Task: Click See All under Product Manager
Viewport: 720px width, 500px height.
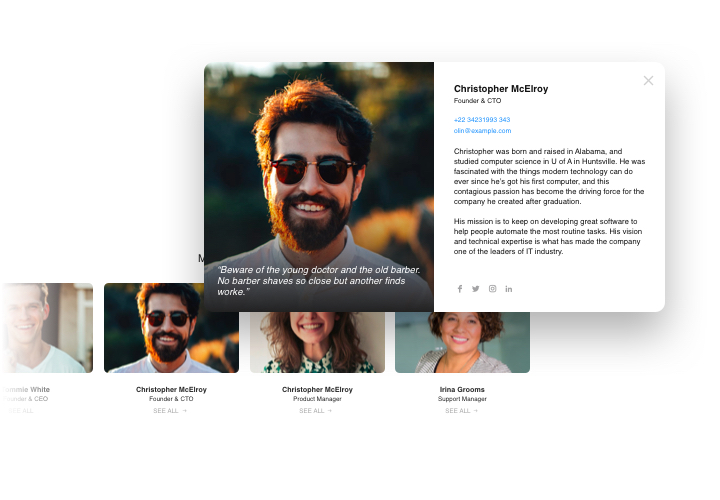Action: pos(316,410)
